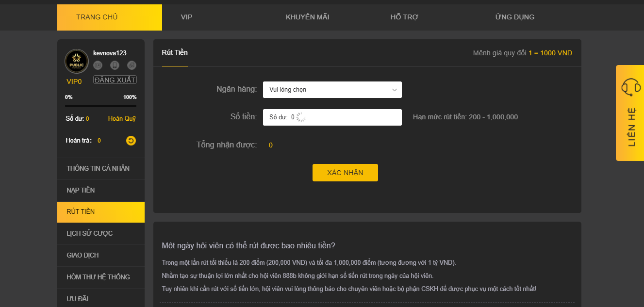This screenshot has width=644, height=307.
Task: Click the third profile verification icon
Action: (x=132, y=65)
